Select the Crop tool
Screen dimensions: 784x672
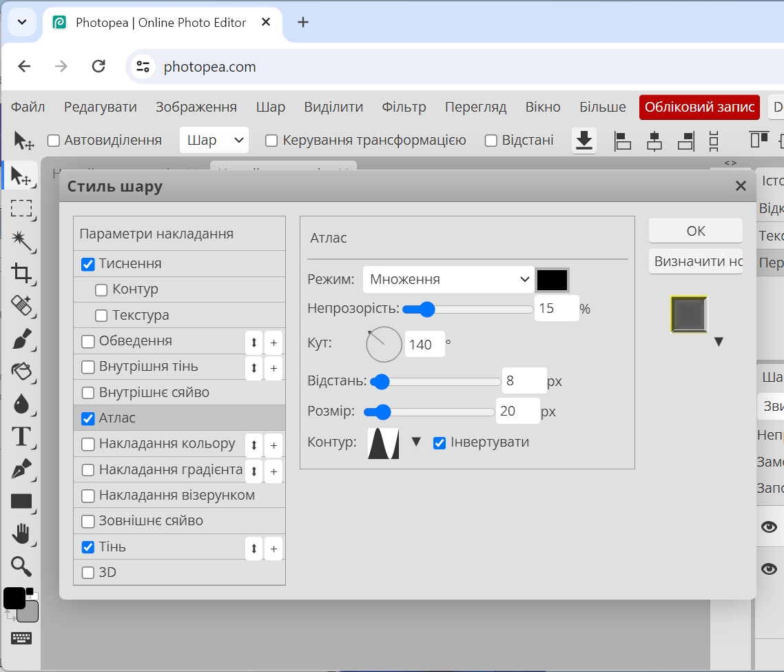point(21,273)
